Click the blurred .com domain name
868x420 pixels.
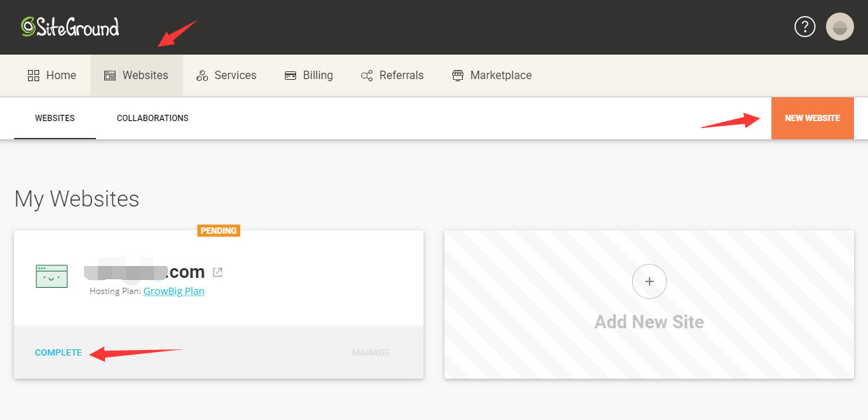(144, 272)
